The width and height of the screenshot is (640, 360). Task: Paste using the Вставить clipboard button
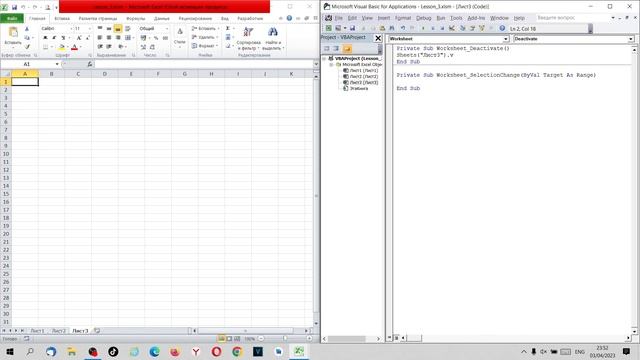[x=13, y=36]
